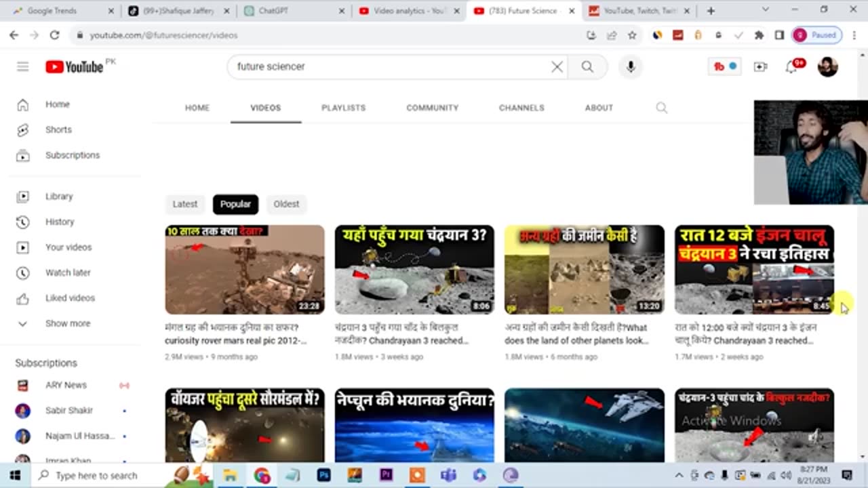
Task: Sort videos by Oldest
Action: pos(286,204)
